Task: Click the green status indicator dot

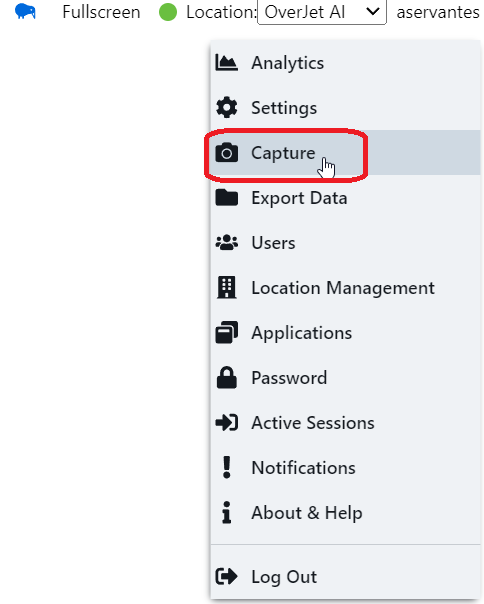Action: pyautogui.click(x=168, y=12)
